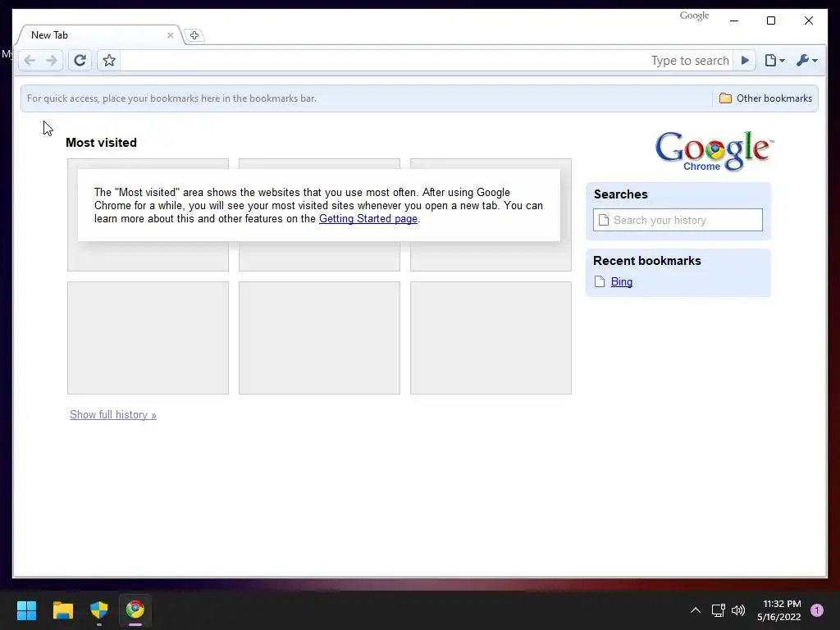Minimize the Chrome window
The image size is (840, 630).
pos(734,21)
